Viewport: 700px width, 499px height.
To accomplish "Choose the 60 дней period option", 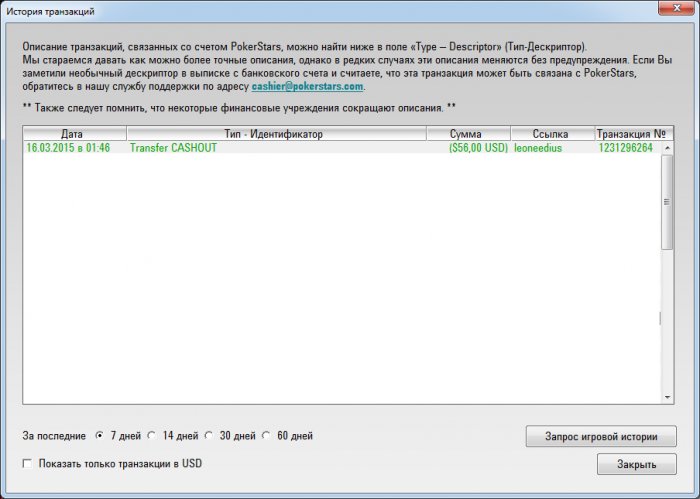I will coord(266,435).
